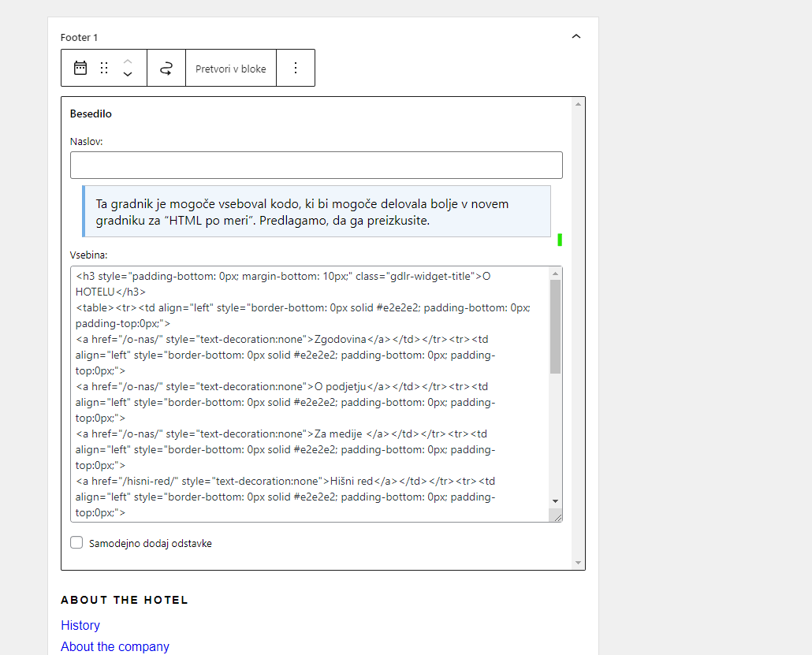Viewport: 812px width, 655px height.
Task: Click the legacy widget calendar block icon
Action: 80,68
